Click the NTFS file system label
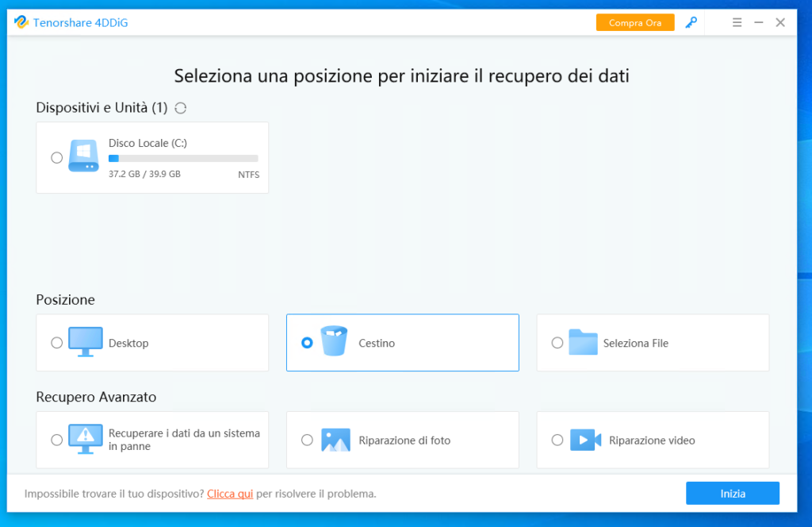 coord(248,175)
